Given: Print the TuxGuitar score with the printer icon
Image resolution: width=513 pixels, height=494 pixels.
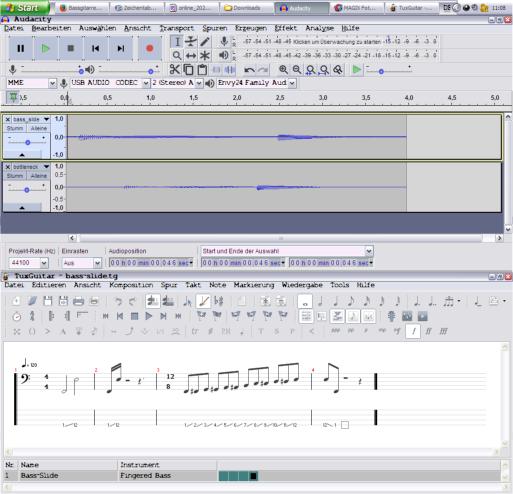Looking at the screenshot, I should tap(78, 301).
